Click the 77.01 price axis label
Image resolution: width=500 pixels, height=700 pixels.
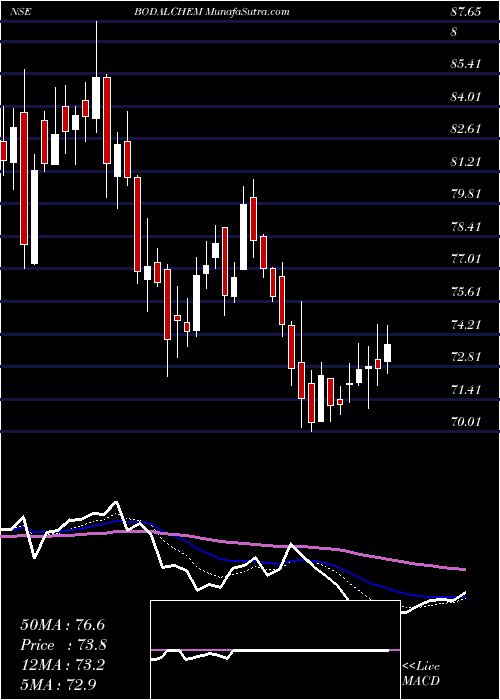coord(466,259)
